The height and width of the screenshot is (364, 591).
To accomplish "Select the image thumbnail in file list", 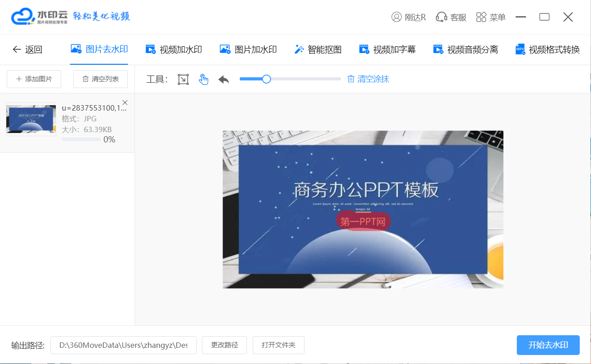I will [31, 119].
